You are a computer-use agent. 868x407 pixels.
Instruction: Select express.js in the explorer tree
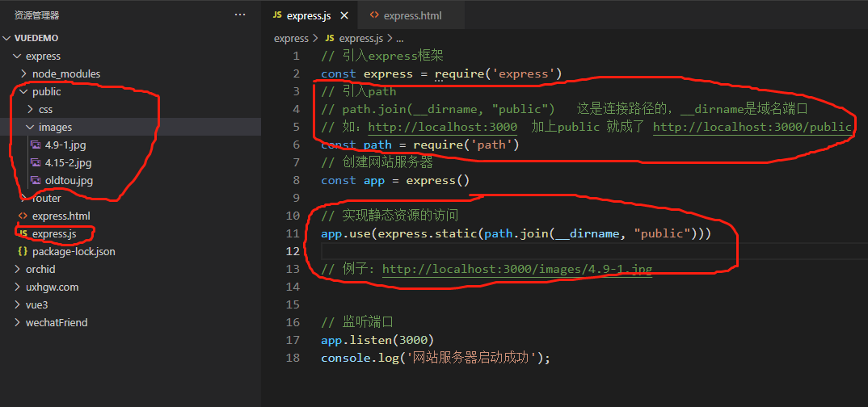pos(54,234)
